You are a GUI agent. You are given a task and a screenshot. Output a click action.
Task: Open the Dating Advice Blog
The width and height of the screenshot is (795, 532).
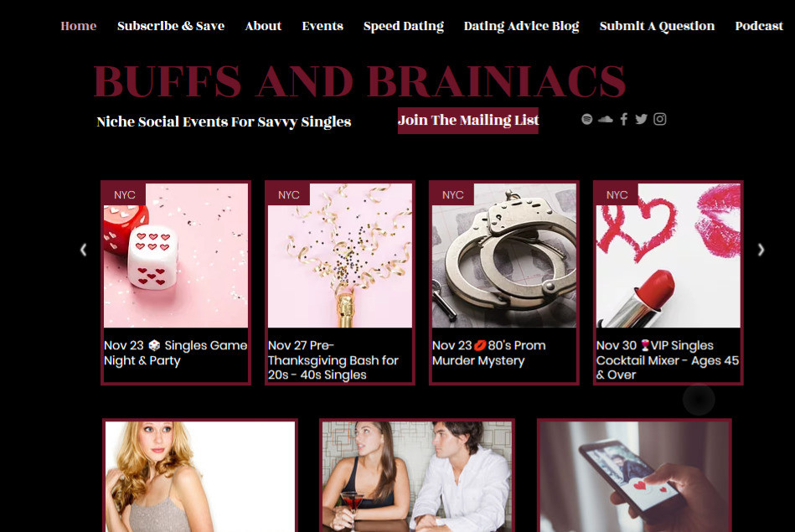tap(521, 26)
